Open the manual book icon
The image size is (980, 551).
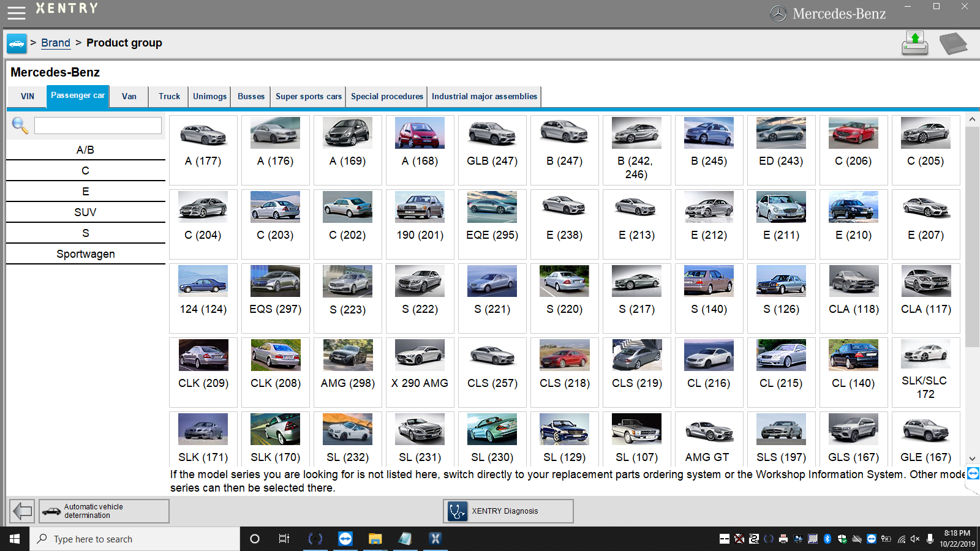(x=953, y=43)
